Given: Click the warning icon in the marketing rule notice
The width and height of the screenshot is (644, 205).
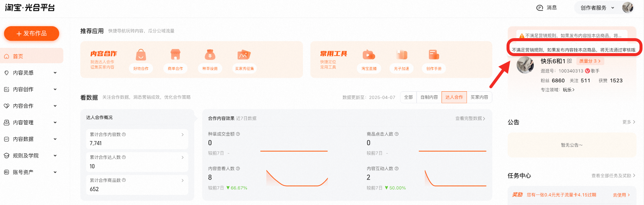Looking at the screenshot, I should [x=522, y=36].
